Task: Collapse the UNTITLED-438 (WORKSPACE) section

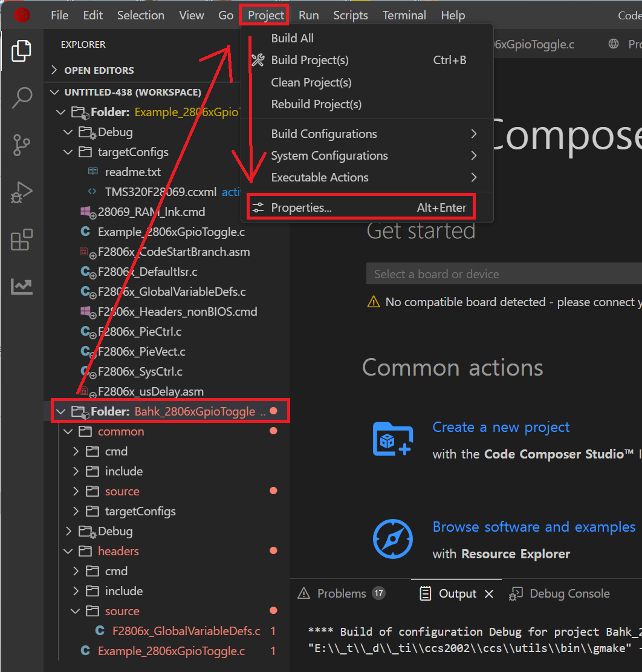Action: coord(54,92)
